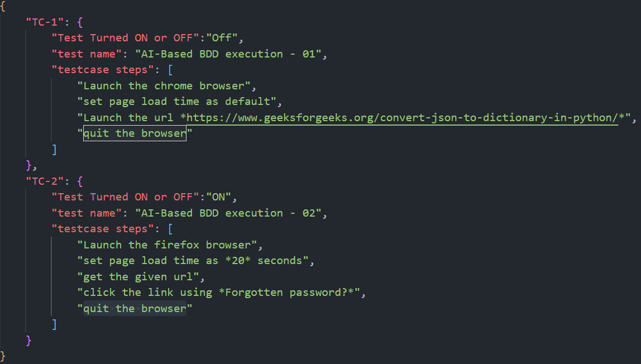Click the "Off" value in TC-1
Screen dimensions: 641x364
[x=222, y=38]
